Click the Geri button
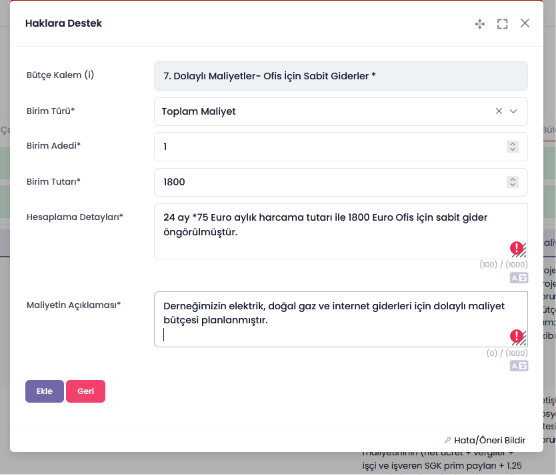The image size is (556, 475). pyautogui.click(x=85, y=391)
